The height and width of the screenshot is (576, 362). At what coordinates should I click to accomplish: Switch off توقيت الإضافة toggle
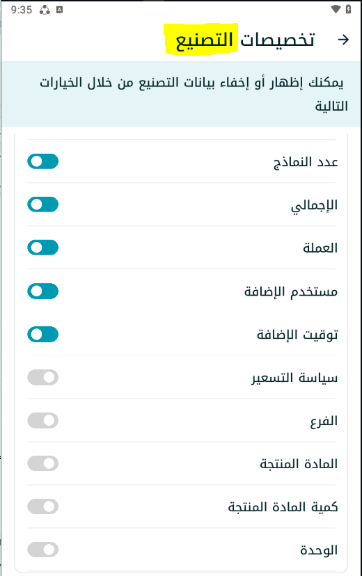(x=43, y=334)
